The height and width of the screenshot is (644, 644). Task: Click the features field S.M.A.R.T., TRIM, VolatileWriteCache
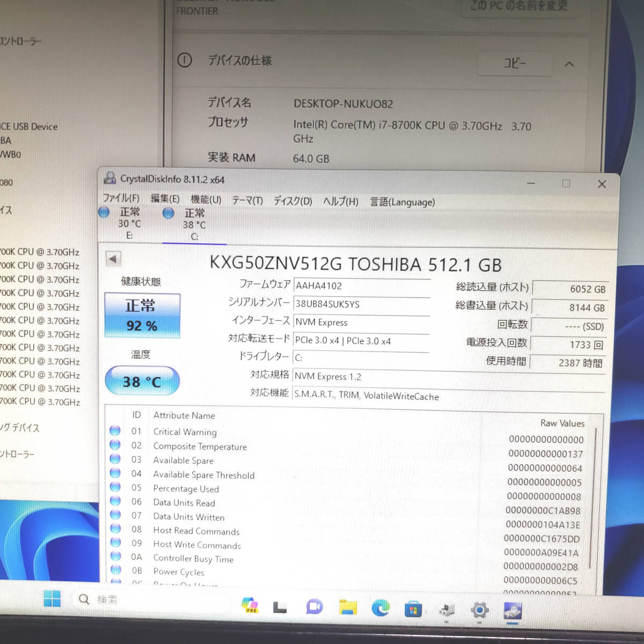pyautogui.click(x=450, y=396)
